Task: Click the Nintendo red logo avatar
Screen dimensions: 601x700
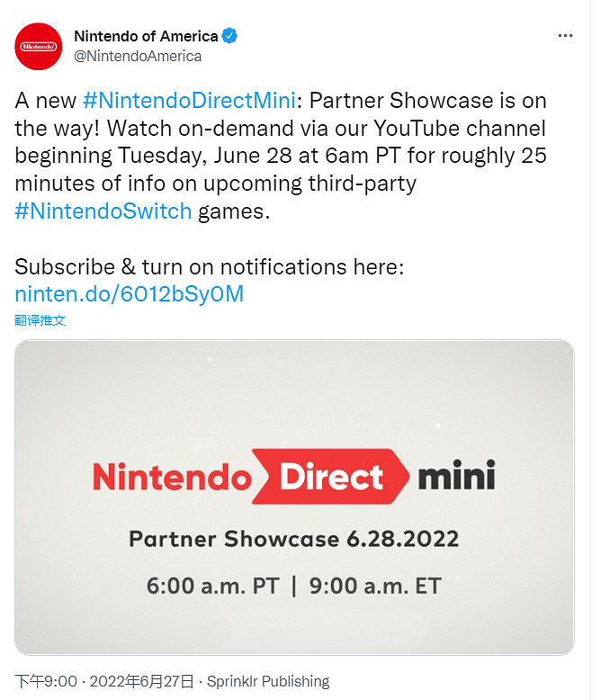Action: pos(39,46)
